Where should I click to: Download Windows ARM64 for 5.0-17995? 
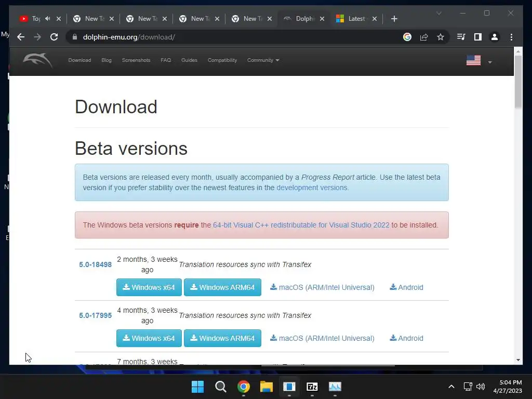pos(222,338)
